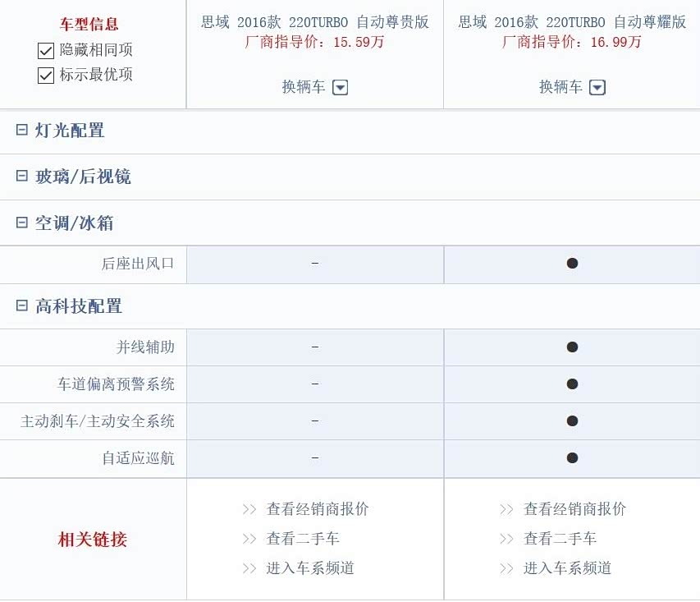Screen dimensions: 700x602
Task: Collapse the 灯光配置 section
Action: [x=22, y=131]
